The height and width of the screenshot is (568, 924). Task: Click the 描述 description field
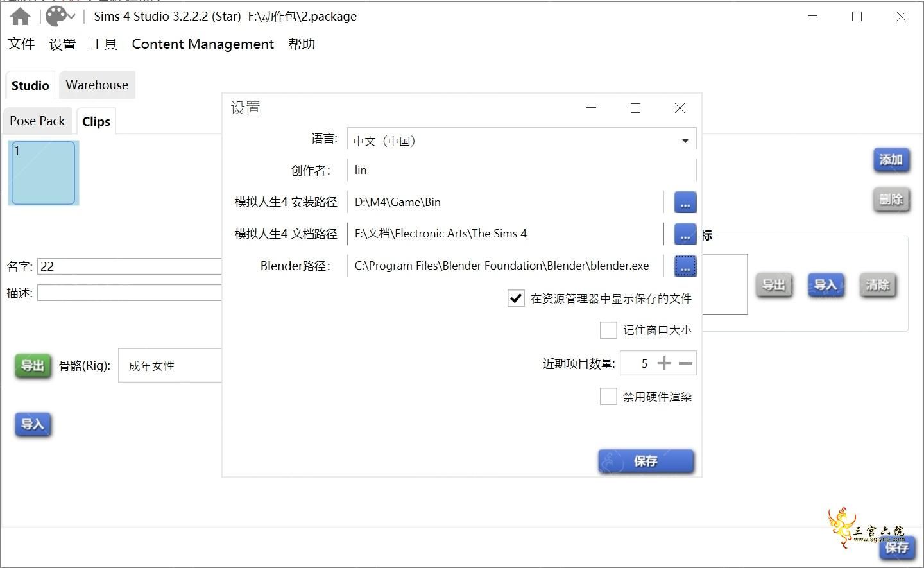click(x=130, y=293)
